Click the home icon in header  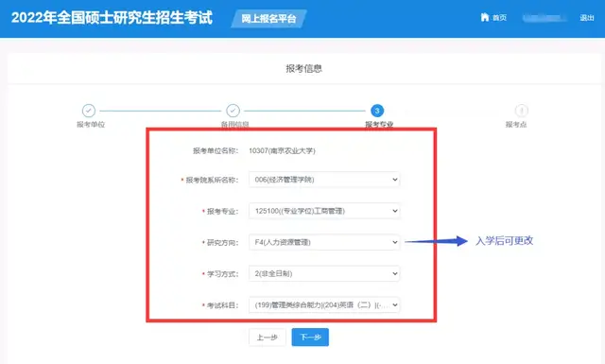coord(485,17)
